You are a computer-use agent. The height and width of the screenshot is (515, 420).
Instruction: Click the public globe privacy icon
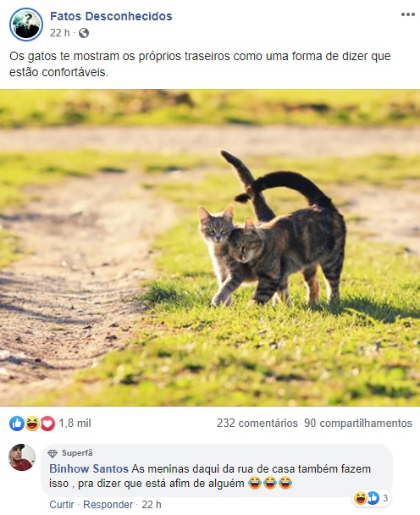(84, 33)
